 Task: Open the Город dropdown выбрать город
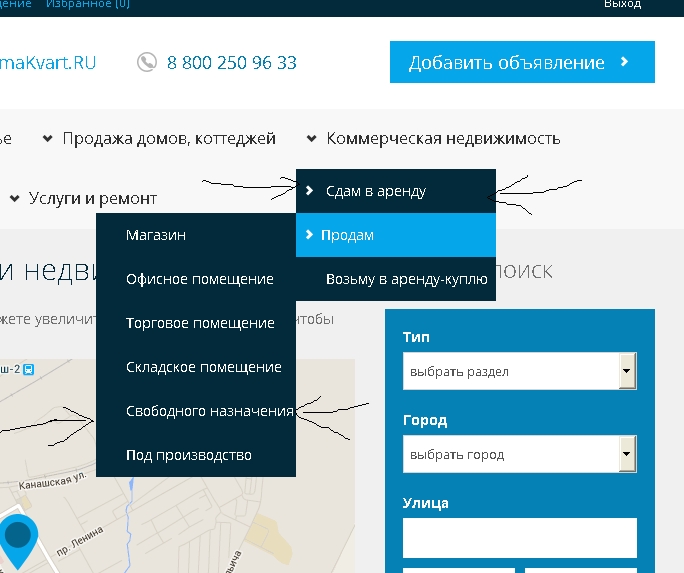click(519, 455)
